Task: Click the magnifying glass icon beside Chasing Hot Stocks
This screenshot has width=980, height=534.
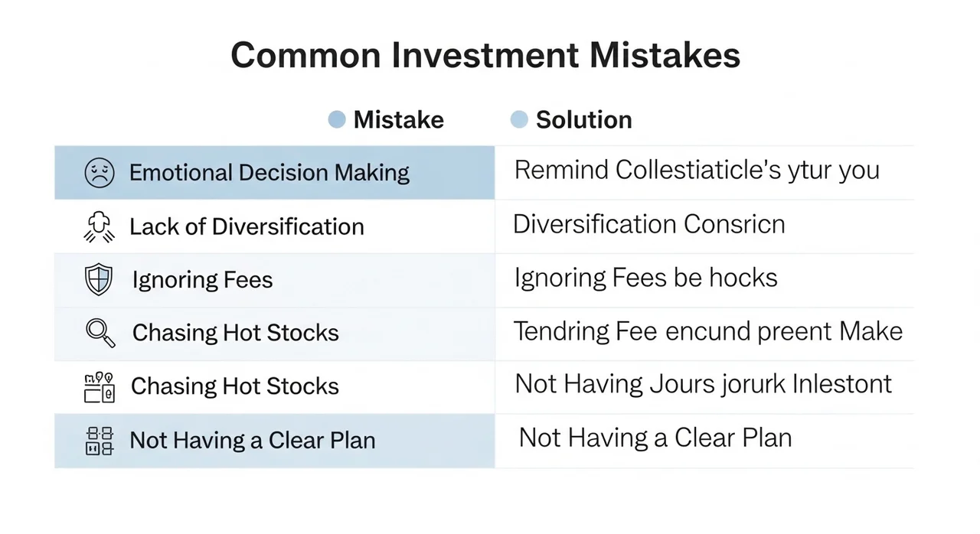Action: (100, 333)
